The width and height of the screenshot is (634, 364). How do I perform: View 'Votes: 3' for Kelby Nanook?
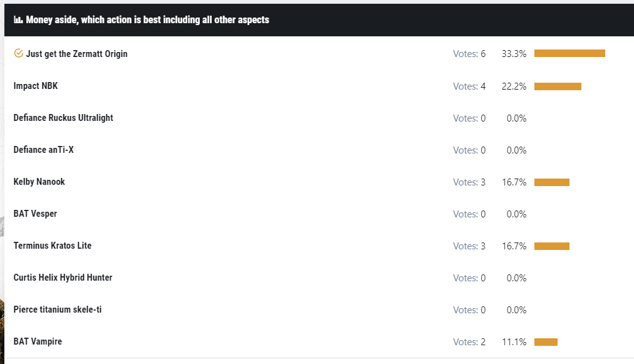[469, 182]
